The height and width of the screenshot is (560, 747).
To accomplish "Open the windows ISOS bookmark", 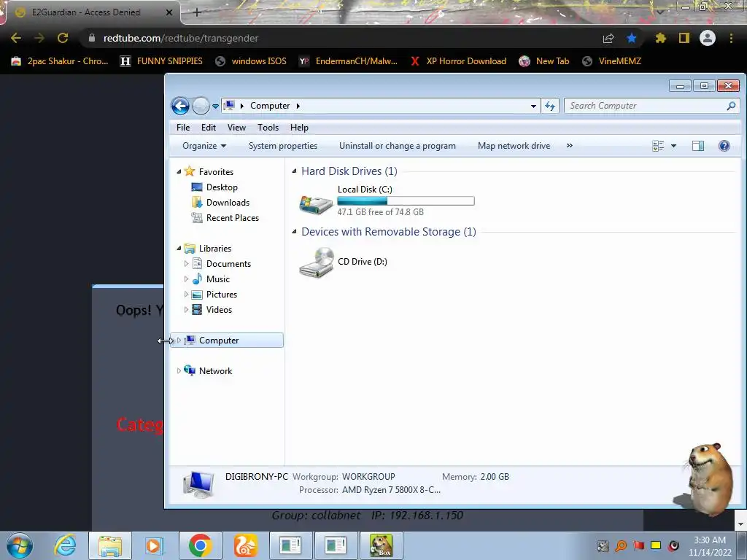I will 251,61.
